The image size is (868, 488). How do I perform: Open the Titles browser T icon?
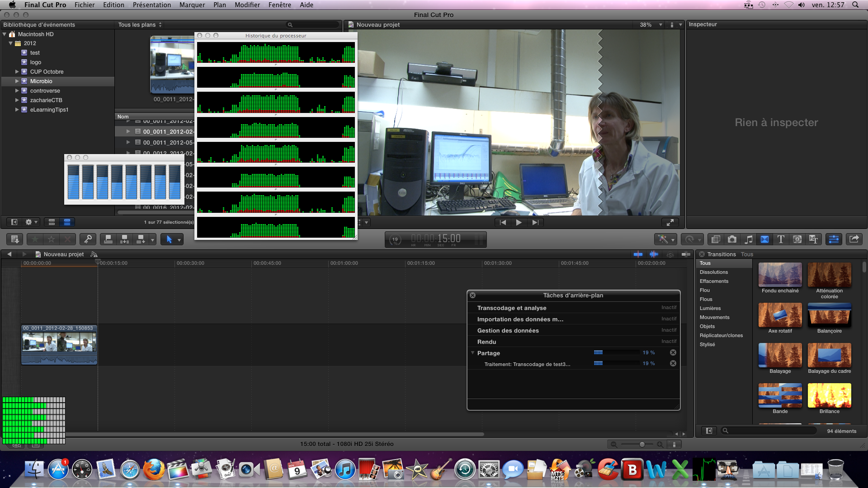point(781,239)
